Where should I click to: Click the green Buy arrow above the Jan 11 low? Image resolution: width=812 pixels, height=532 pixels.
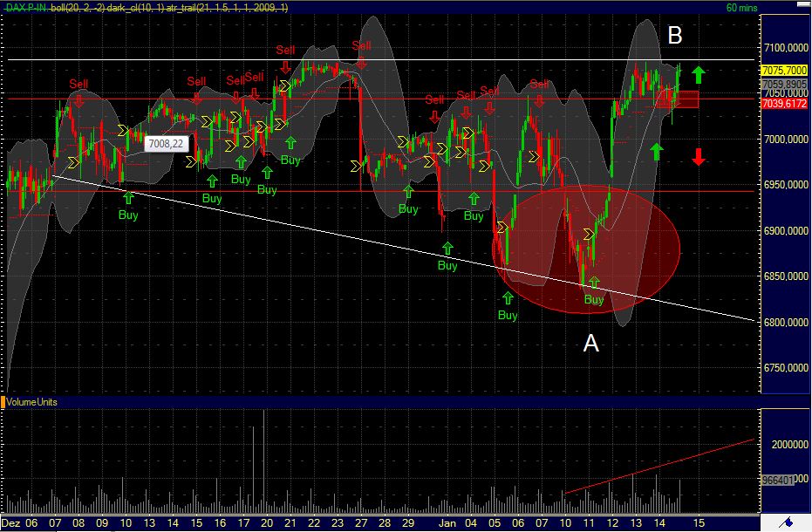593,281
